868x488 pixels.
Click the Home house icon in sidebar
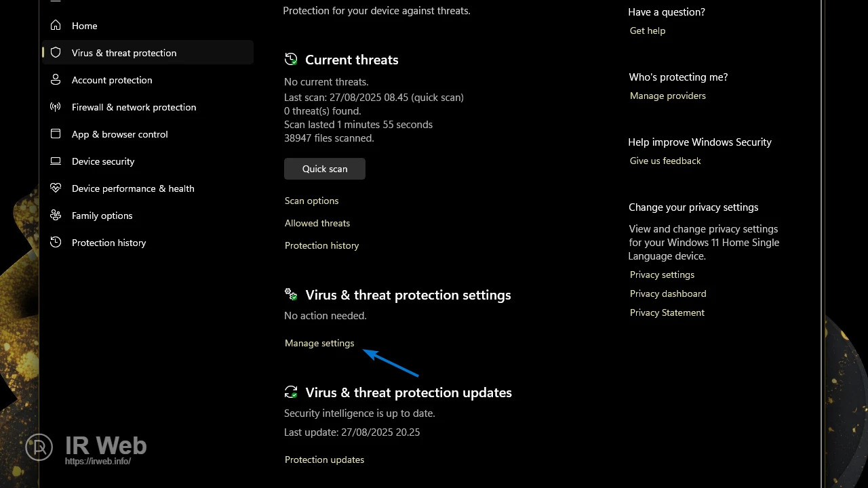(x=56, y=26)
